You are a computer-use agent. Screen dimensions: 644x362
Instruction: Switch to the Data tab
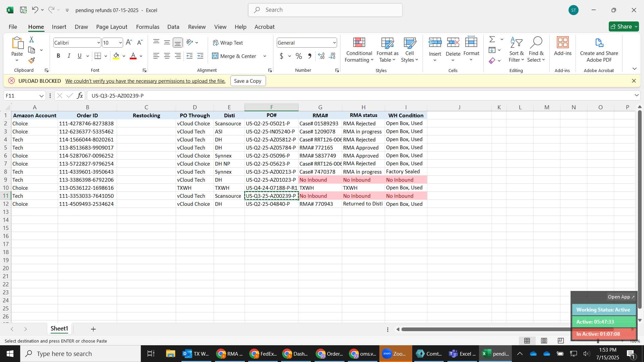pos(173,27)
